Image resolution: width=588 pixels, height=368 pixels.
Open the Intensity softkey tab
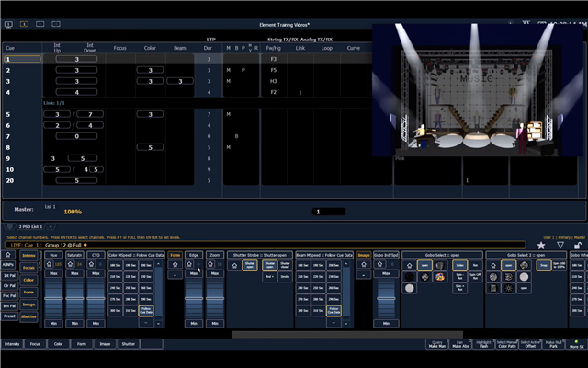pyautogui.click(x=12, y=344)
